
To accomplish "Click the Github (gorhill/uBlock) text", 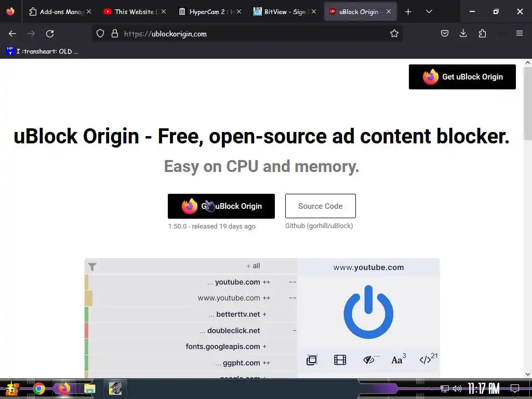I will (319, 225).
